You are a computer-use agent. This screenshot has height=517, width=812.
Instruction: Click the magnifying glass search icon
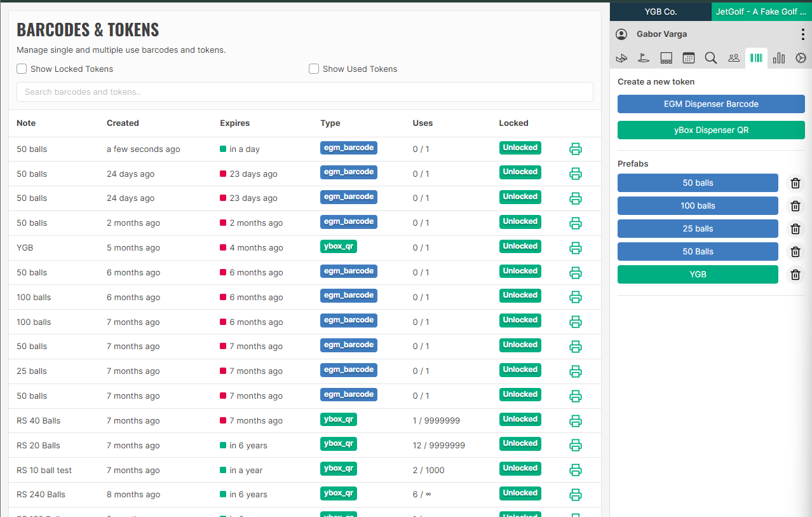click(711, 58)
